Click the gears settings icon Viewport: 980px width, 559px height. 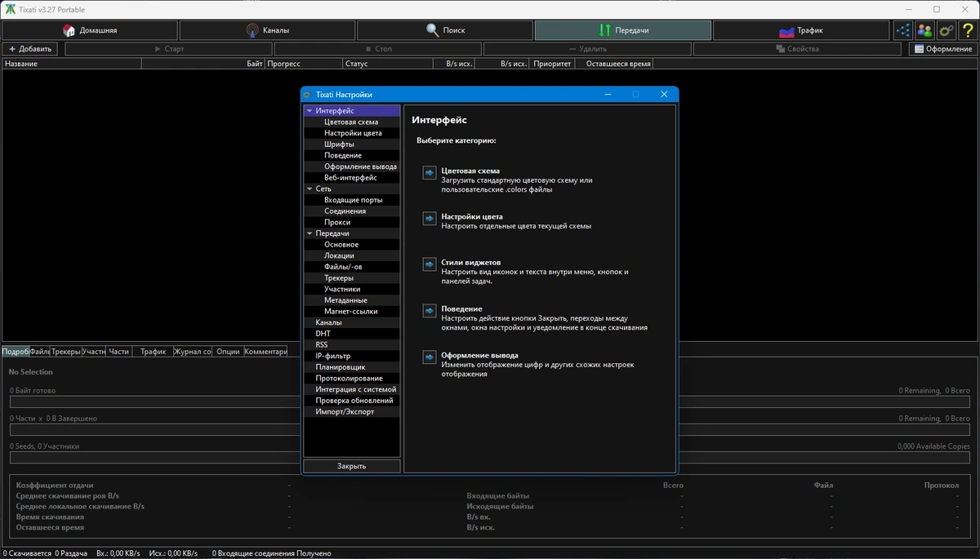[x=946, y=30]
